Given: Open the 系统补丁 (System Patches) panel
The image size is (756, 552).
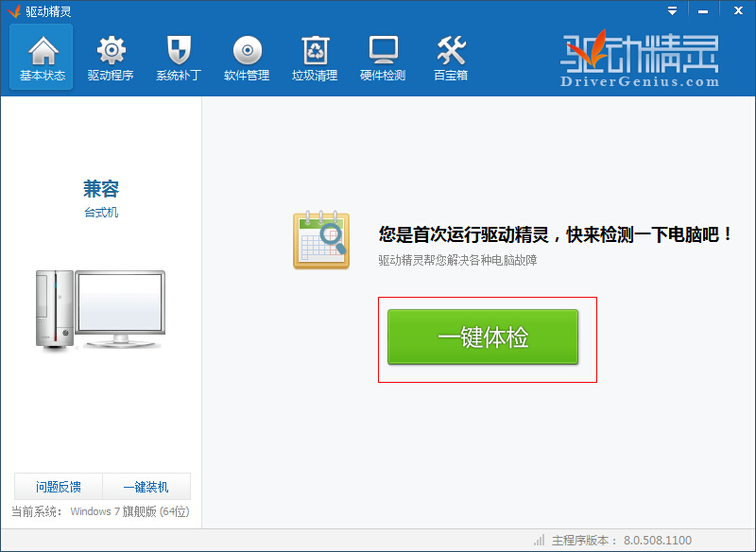Looking at the screenshot, I should click(x=178, y=57).
